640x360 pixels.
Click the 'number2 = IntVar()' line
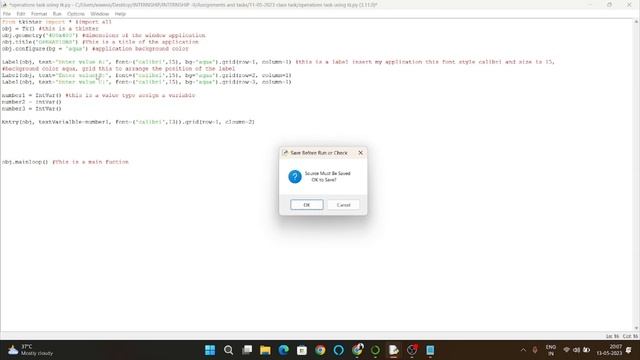[31, 102]
